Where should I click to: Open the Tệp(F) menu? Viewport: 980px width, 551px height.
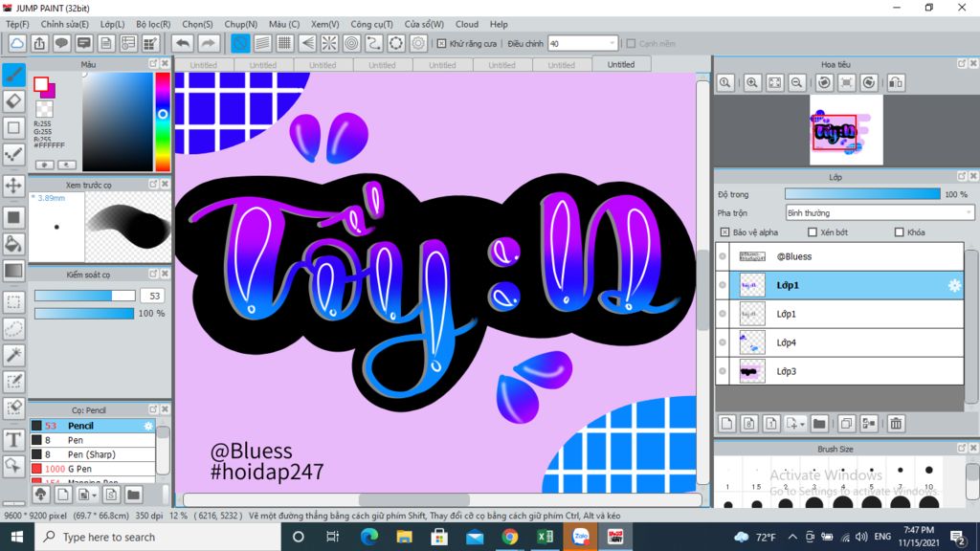(x=17, y=24)
